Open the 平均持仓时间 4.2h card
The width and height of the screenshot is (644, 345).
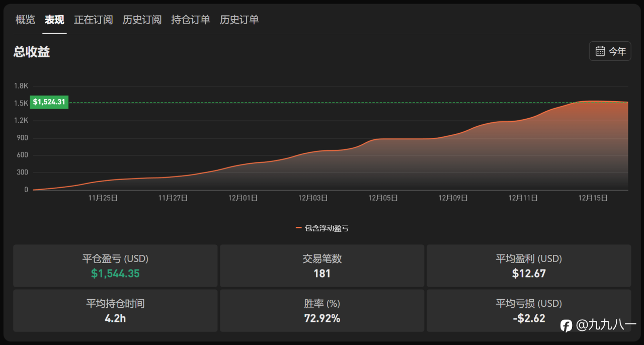115,310
